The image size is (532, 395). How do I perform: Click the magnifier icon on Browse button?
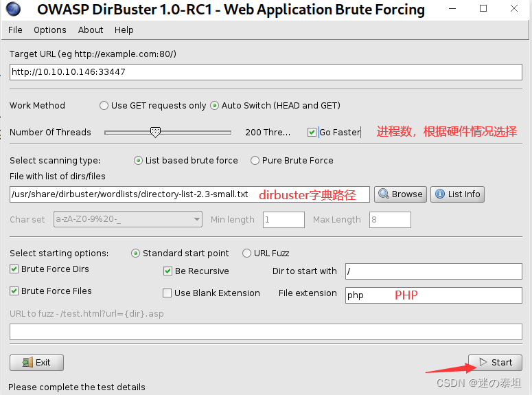[x=384, y=194]
